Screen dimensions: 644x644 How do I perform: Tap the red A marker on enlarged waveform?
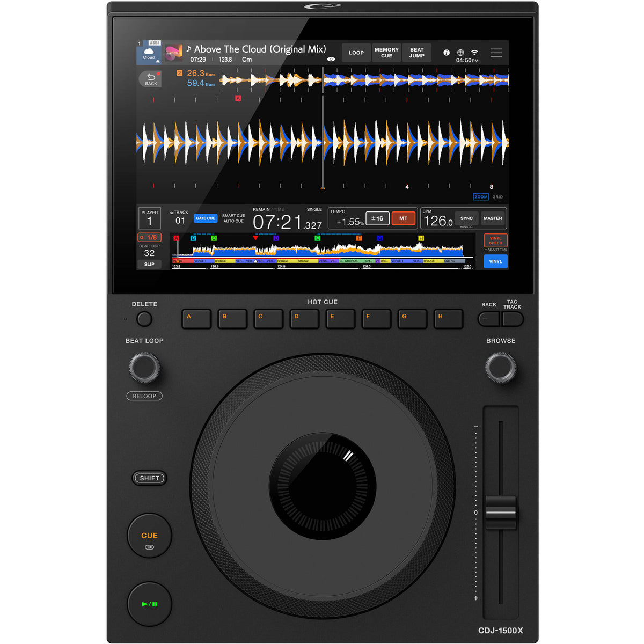pos(238,98)
